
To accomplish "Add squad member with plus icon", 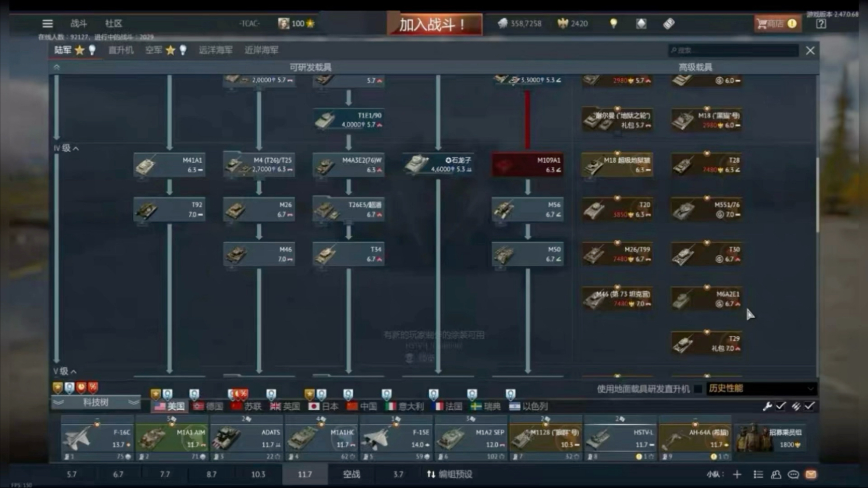I will [x=737, y=474].
